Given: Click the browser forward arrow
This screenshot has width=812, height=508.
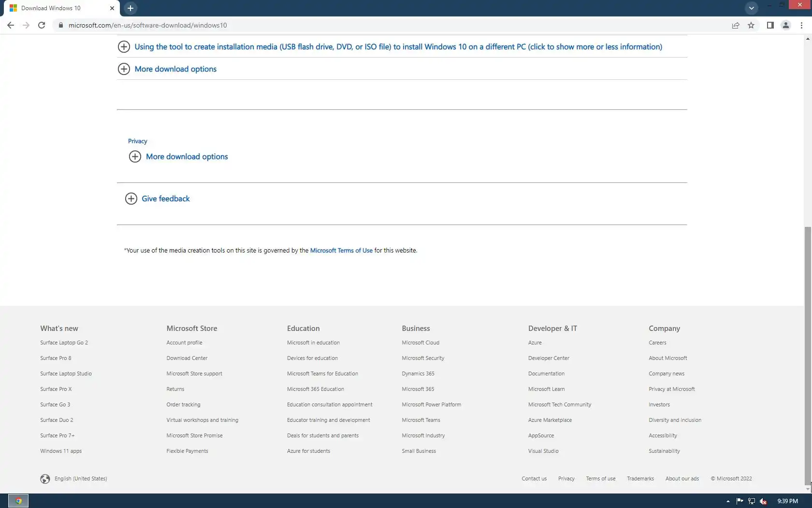Looking at the screenshot, I should (26, 25).
